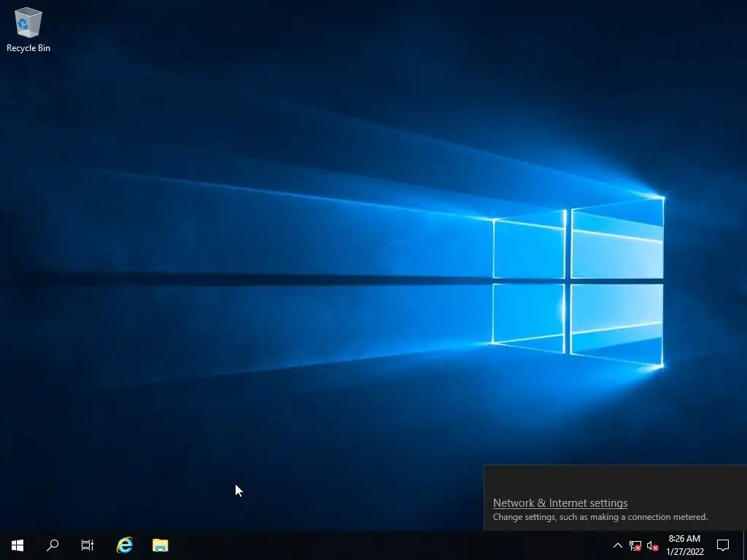
Task: Open File Explorer from the taskbar
Action: (160, 545)
